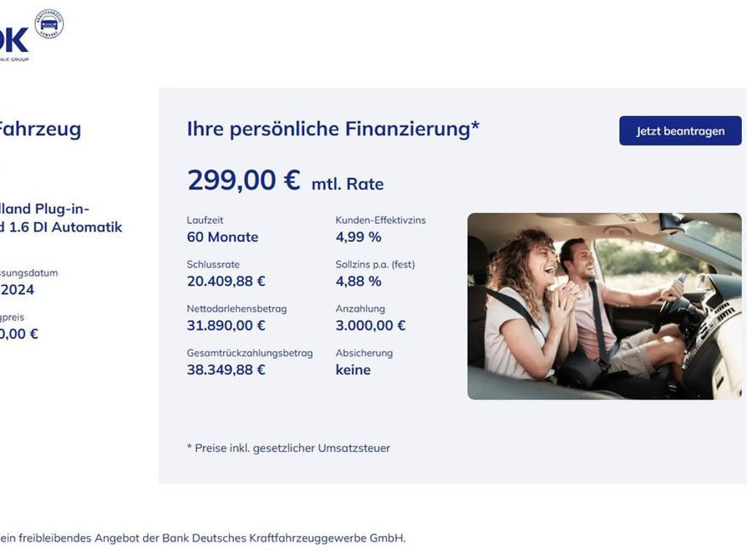Click the Kunden-Effektivzins 4,99 % value
Viewport: 747px width, 560px height.
[358, 237]
